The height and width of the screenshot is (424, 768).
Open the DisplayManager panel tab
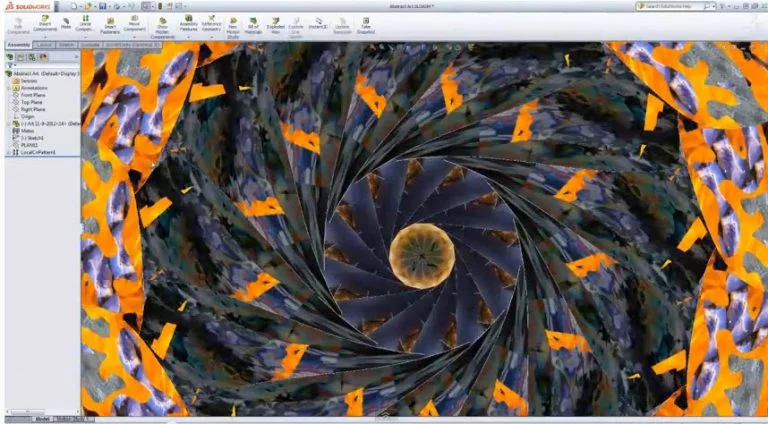[43, 56]
